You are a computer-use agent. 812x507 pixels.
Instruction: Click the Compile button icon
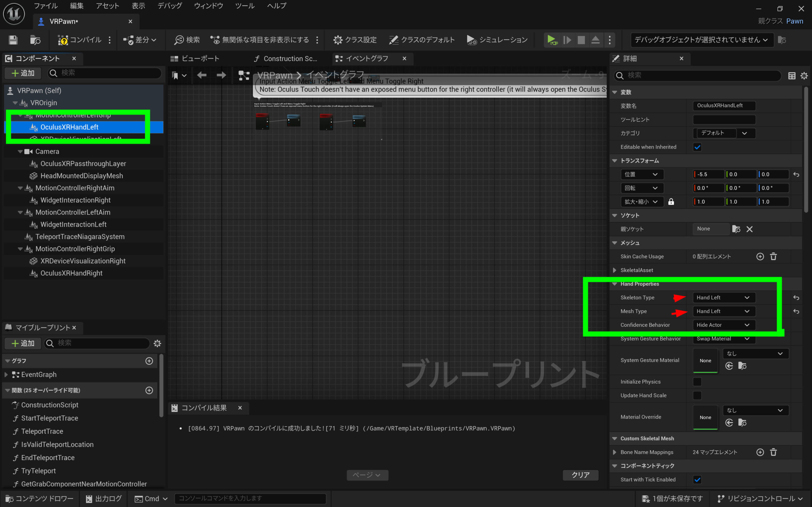63,40
